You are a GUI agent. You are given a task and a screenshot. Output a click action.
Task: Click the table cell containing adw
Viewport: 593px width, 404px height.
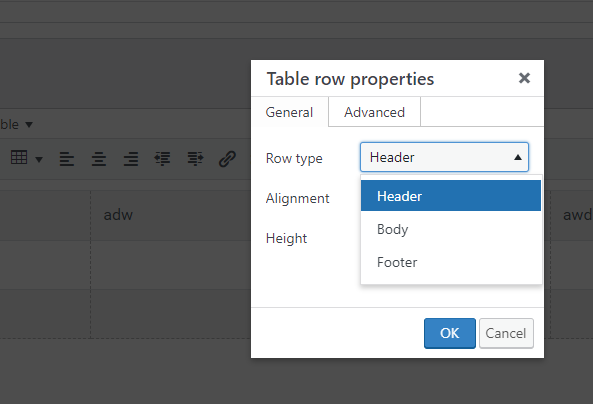click(170, 215)
